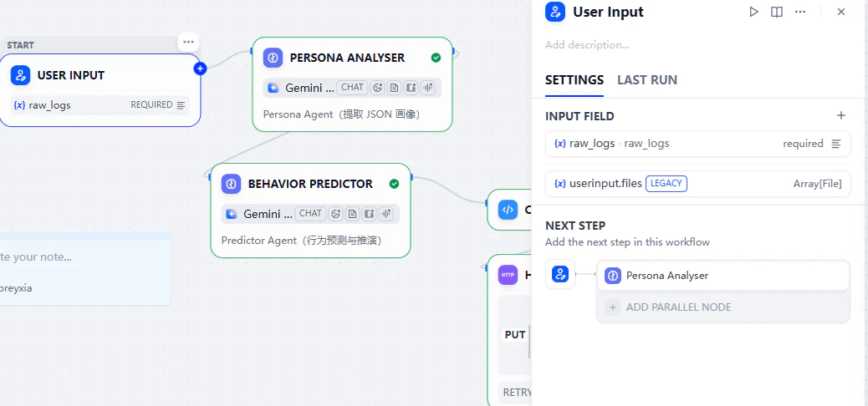The height and width of the screenshot is (406, 868).
Task: Switch to the Settings tab
Action: click(574, 80)
